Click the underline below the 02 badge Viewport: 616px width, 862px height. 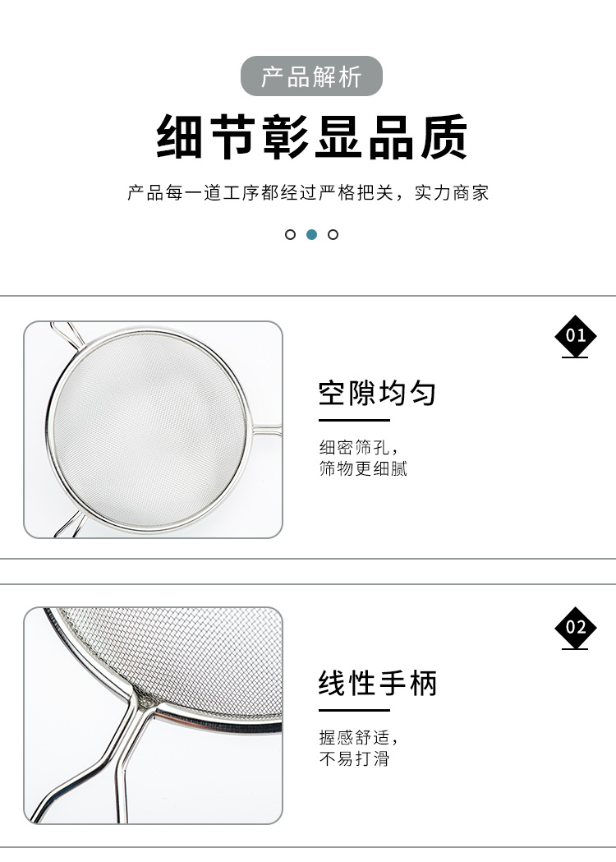pyautogui.click(x=575, y=649)
